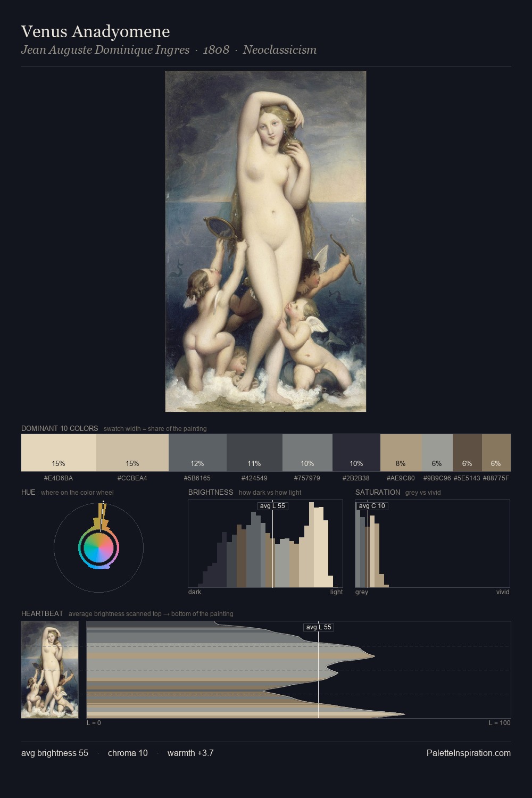Image resolution: width=532 pixels, height=798 pixels.
Task: Click the hex label #757979
Action: (307, 478)
